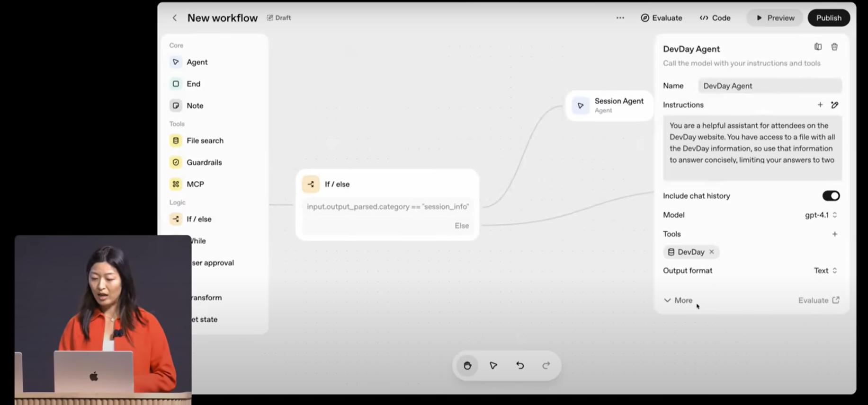Add the File search tool node
Viewport: 868px width, 405px height.
coord(205,141)
